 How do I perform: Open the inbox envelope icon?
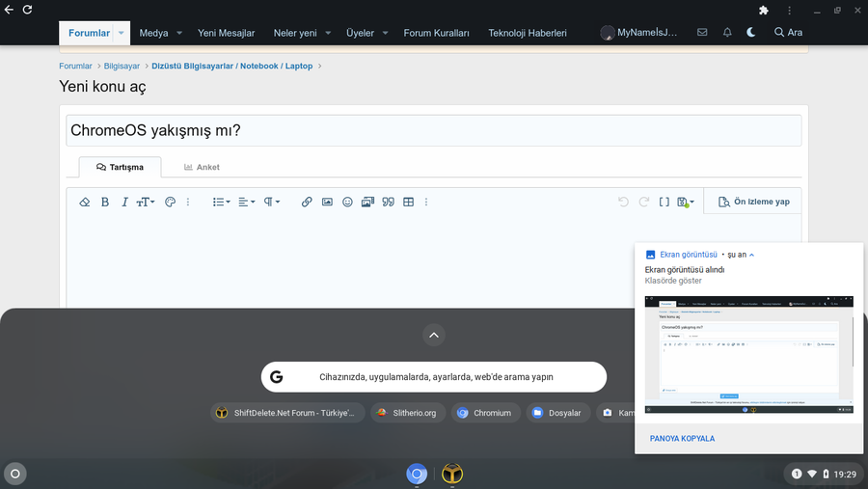click(702, 32)
